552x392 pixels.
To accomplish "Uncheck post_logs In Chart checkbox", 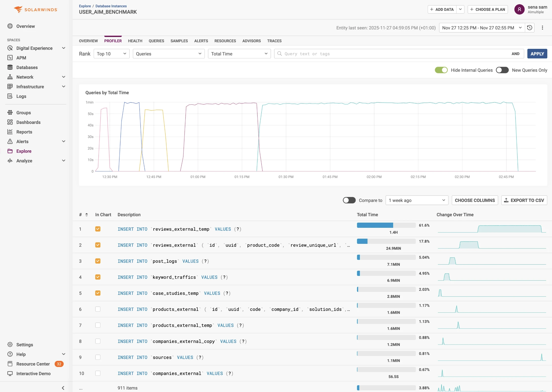I will tap(98, 261).
